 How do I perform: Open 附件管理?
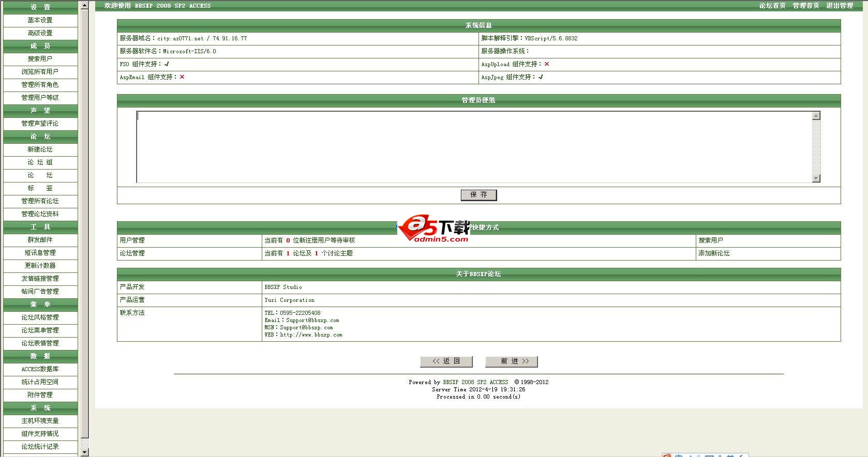coord(40,395)
